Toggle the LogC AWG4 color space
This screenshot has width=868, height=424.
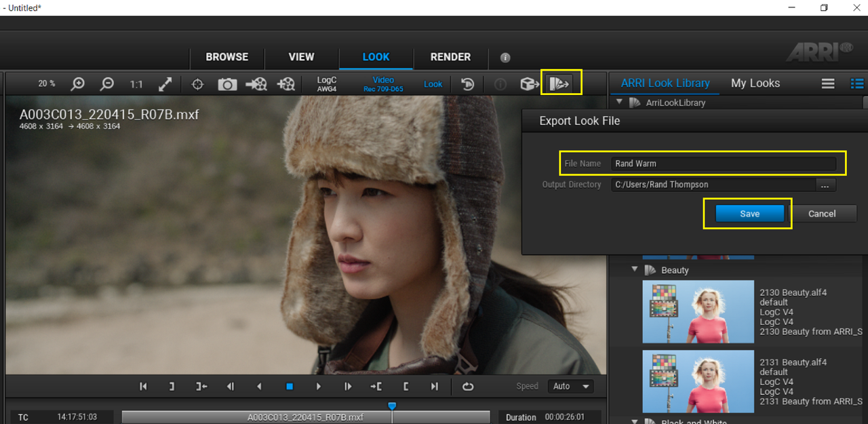click(327, 84)
